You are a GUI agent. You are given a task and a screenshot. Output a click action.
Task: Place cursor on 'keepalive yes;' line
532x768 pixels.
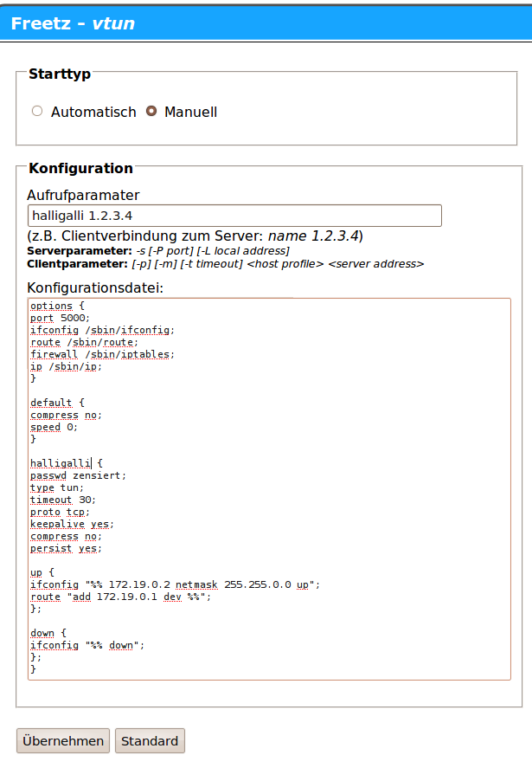(x=72, y=524)
